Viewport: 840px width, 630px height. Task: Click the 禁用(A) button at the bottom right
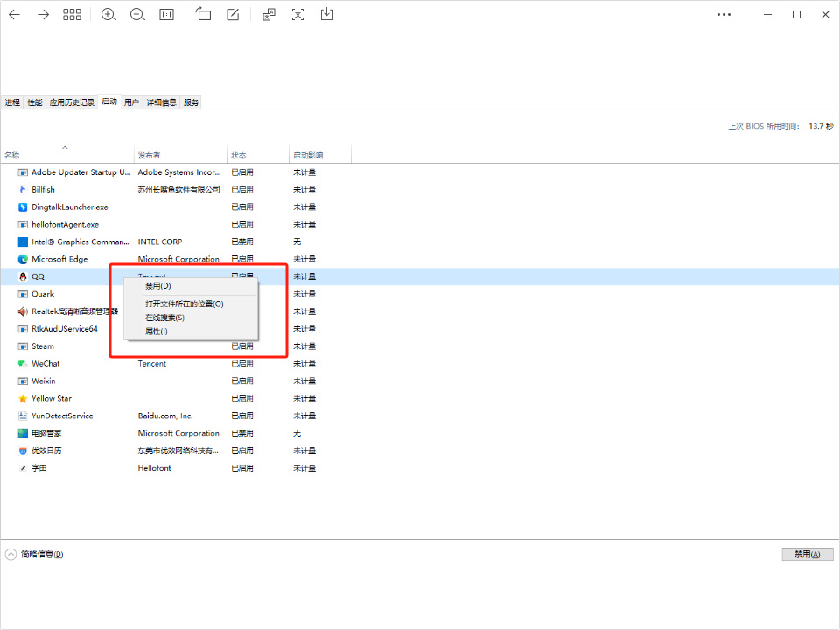click(x=808, y=555)
